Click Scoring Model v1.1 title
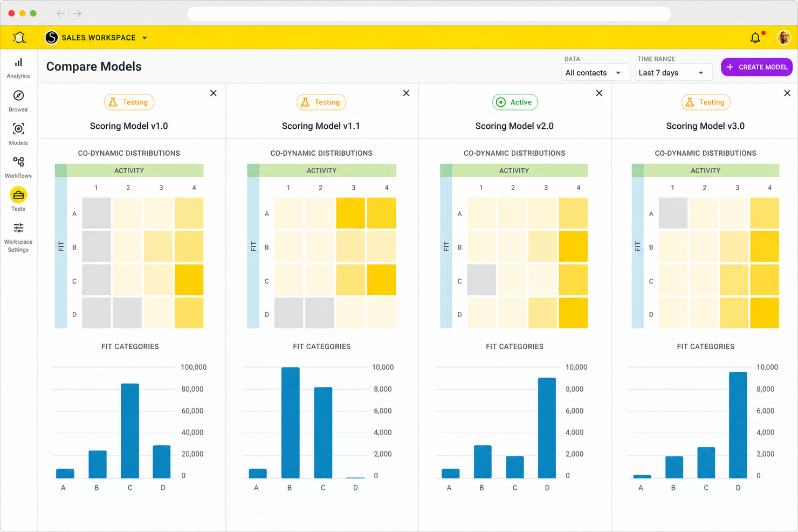Viewport: 798px width, 532px height. pos(321,126)
